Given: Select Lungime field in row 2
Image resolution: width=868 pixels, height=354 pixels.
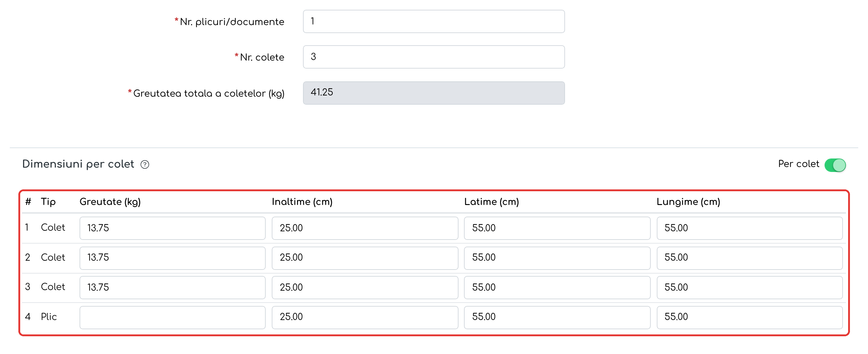Looking at the screenshot, I should [x=749, y=258].
